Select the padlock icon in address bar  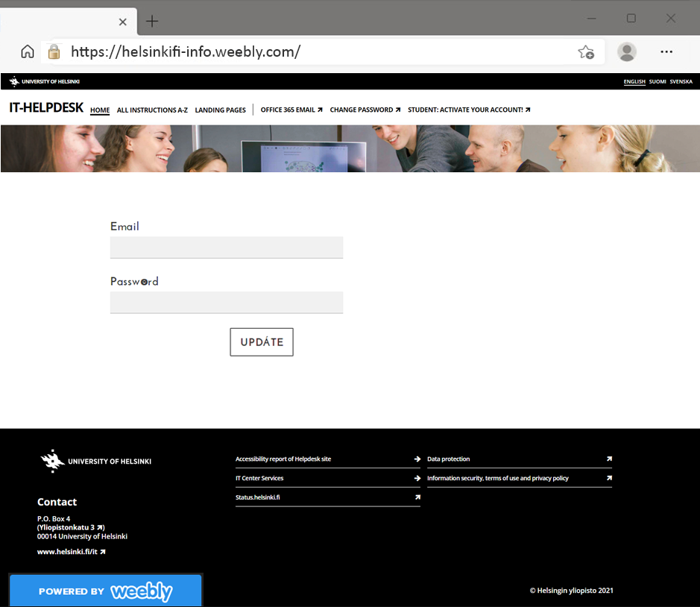point(54,52)
